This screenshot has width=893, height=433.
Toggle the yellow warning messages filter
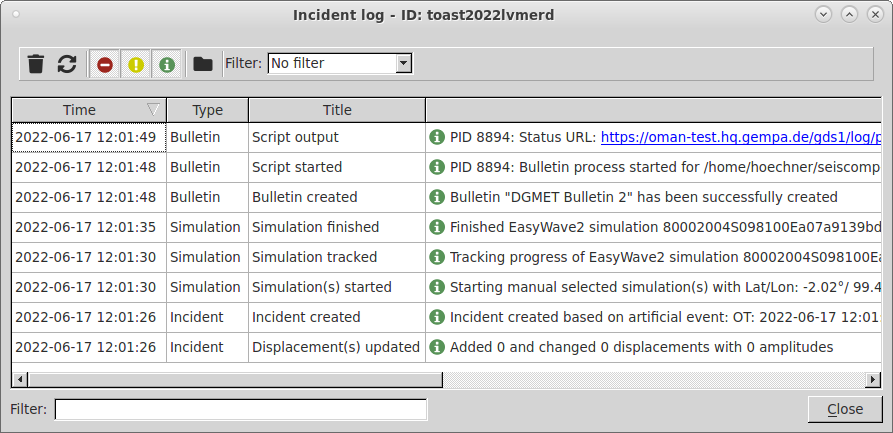point(136,64)
